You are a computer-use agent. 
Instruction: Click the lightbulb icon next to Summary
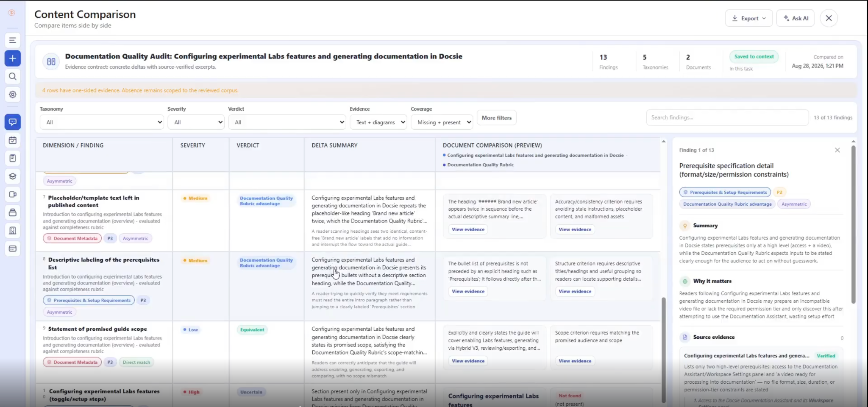coord(684,226)
